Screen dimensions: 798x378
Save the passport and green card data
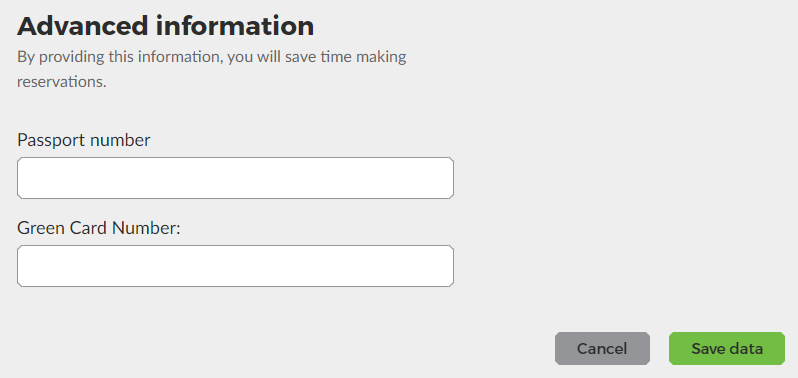pyautogui.click(x=727, y=348)
